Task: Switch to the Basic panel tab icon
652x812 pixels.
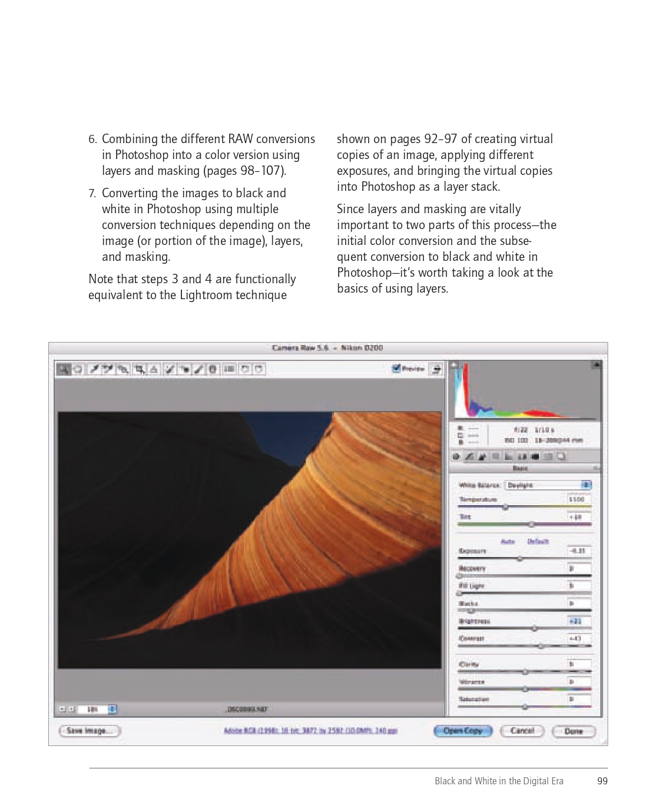Action: coord(455,456)
